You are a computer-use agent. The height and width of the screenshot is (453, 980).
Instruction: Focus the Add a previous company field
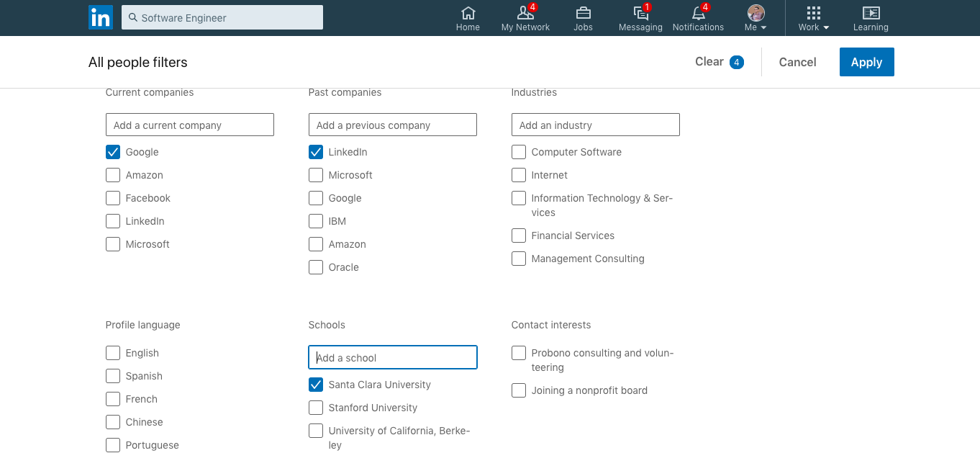pos(393,125)
